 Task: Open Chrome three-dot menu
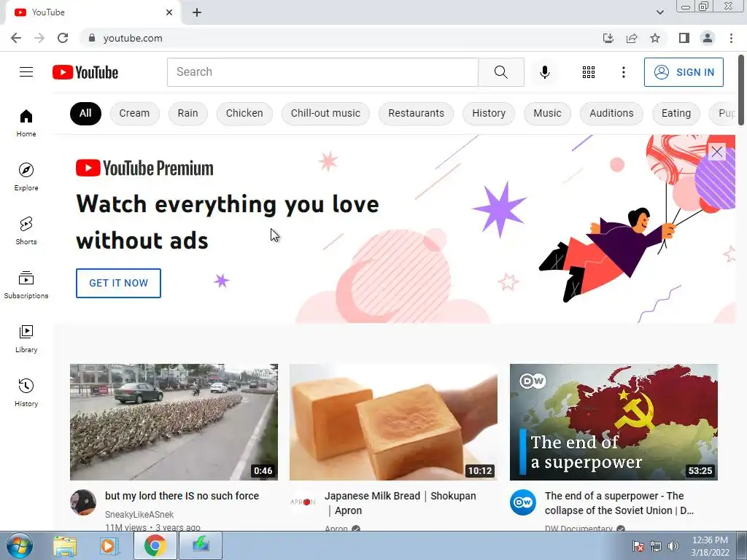coord(731,38)
